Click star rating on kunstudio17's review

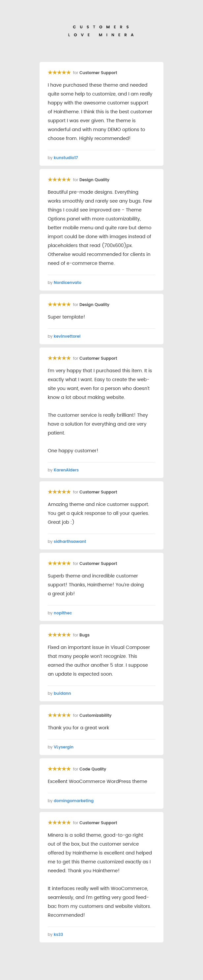(59, 73)
